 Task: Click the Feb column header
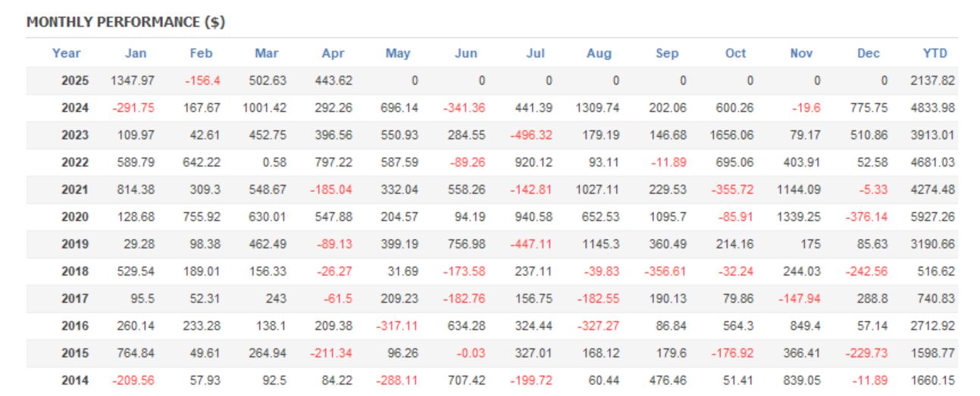point(202,53)
